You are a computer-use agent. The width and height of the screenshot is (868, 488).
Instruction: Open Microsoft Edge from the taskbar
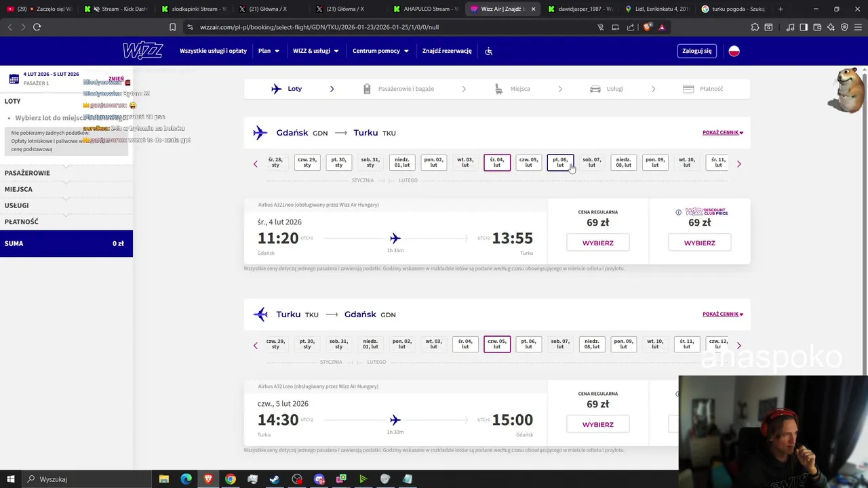(186, 479)
